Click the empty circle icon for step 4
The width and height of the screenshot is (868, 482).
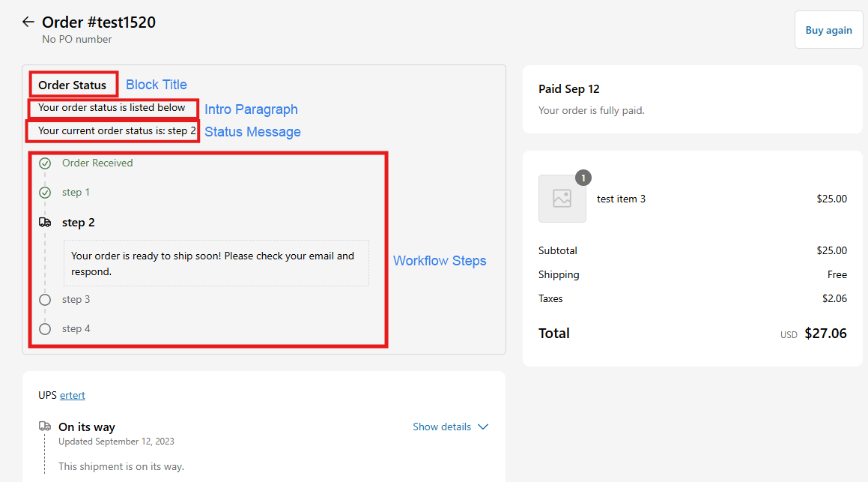point(45,329)
